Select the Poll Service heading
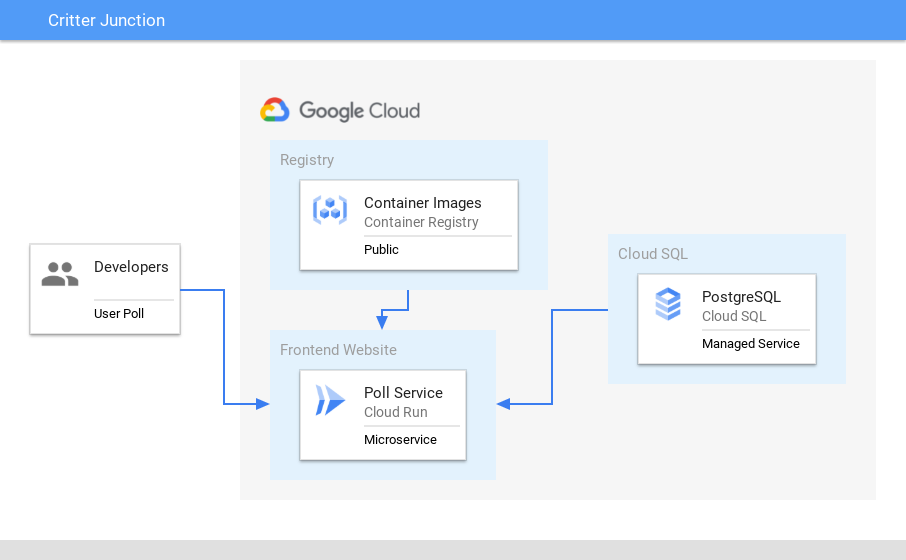This screenshot has width=906, height=560. click(x=403, y=393)
